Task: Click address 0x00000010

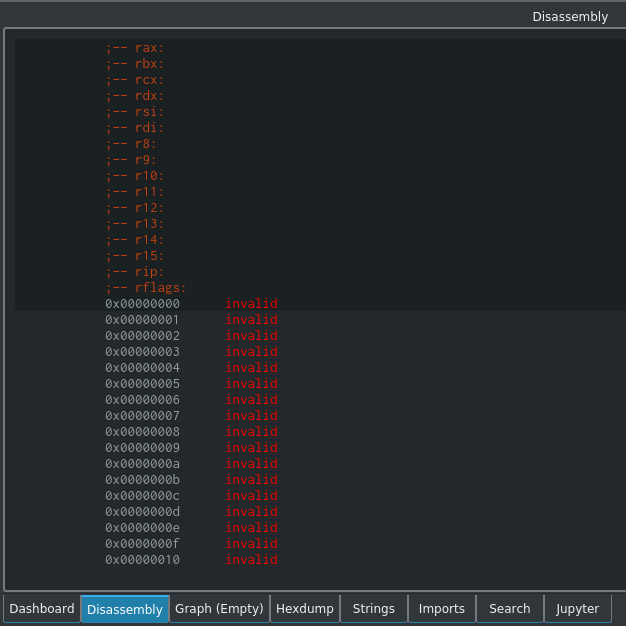Action: pyautogui.click(x=143, y=560)
